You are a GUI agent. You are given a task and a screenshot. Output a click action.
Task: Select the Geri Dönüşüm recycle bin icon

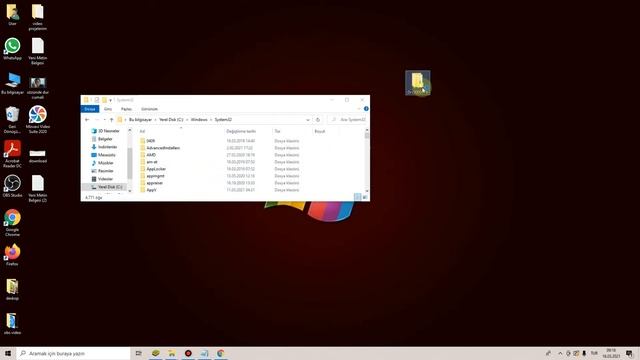coord(12,120)
